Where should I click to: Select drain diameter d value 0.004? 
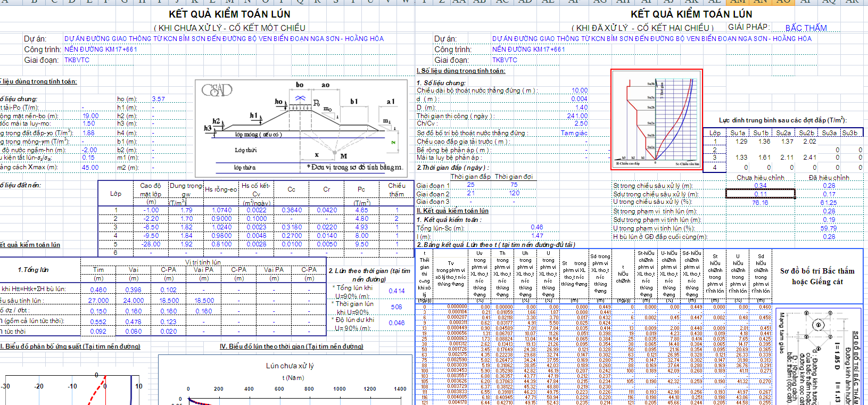click(x=580, y=99)
